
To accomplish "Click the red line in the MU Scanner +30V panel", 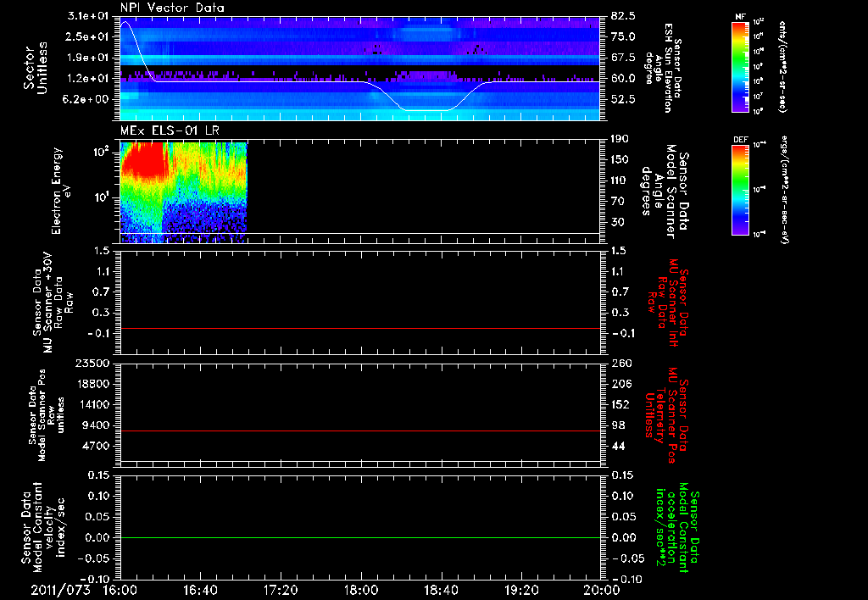I will point(360,328).
